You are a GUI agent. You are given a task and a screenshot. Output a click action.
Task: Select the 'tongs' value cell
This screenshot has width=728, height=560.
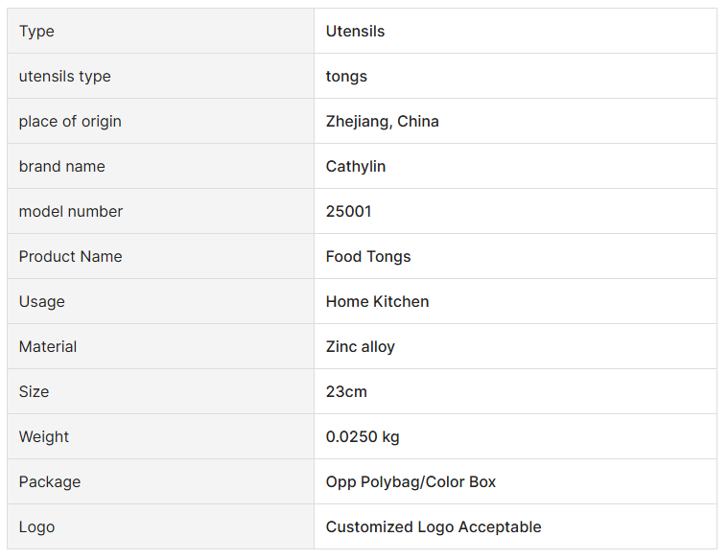pyautogui.click(x=346, y=77)
